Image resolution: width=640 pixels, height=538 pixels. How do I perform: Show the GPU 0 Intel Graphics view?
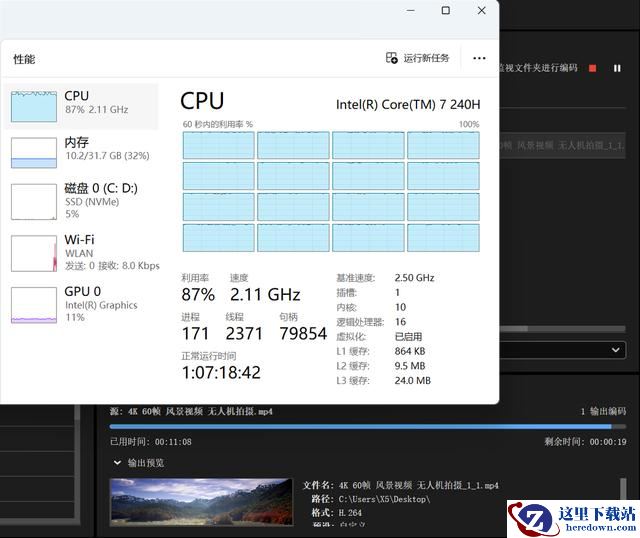[x=81, y=304]
